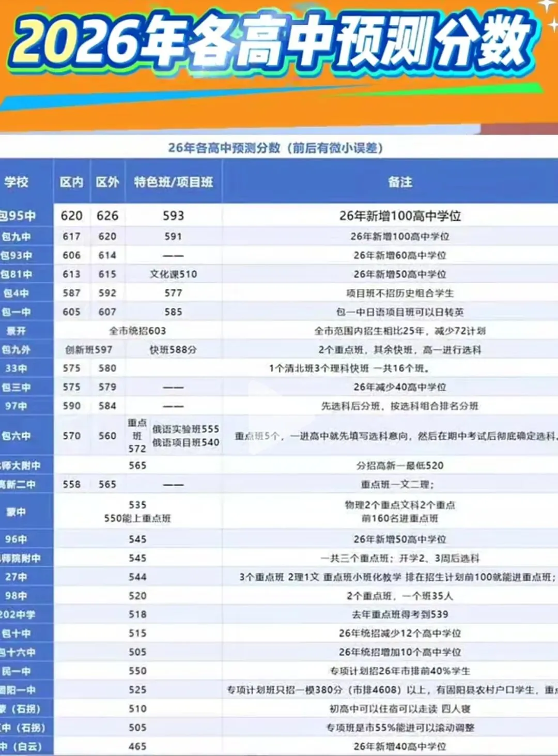Click the 俄语实验班555 entry
Screen dimensions: 558x756
tap(185, 429)
